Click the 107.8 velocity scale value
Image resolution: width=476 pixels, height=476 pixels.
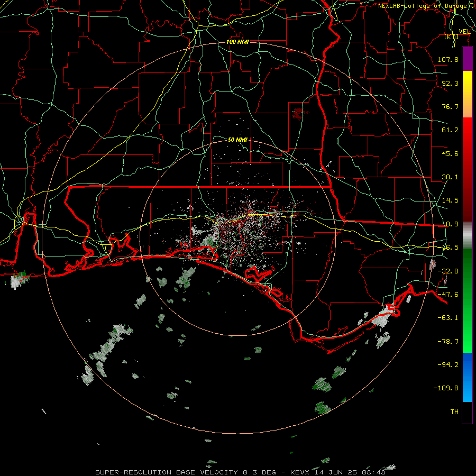click(448, 59)
